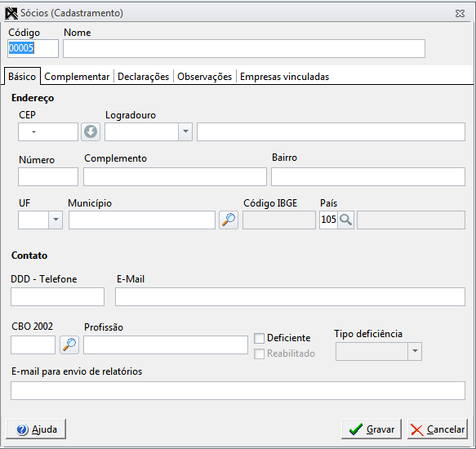The image size is (476, 449).
Task: Toggle the Reabilitado checkbox
Action: tap(259, 353)
